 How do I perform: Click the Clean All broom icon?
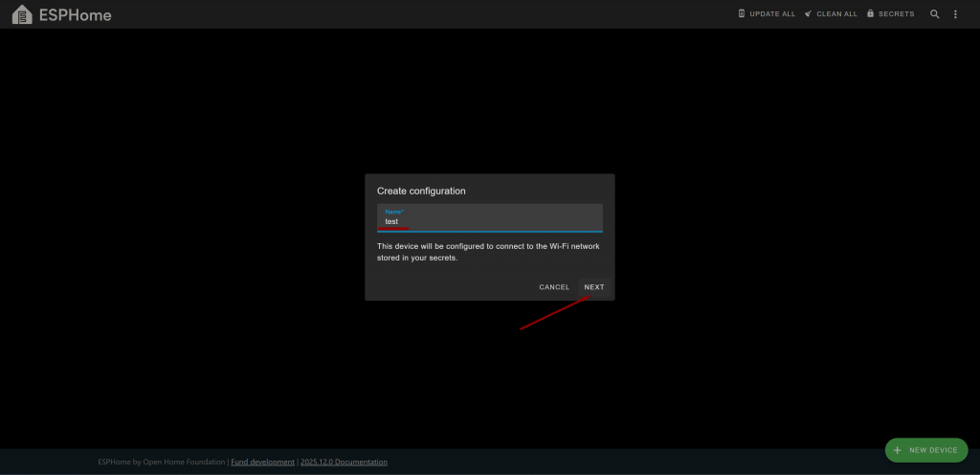tap(809, 14)
